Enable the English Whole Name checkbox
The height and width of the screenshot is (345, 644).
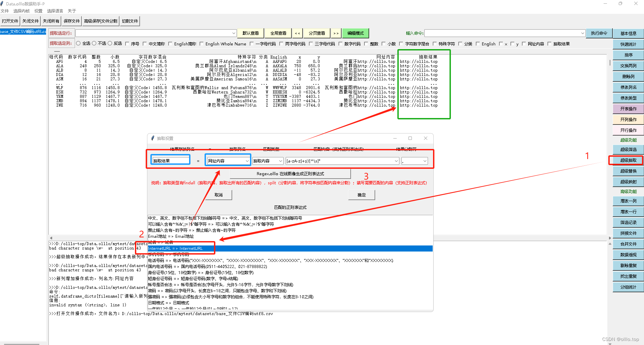coord(202,43)
